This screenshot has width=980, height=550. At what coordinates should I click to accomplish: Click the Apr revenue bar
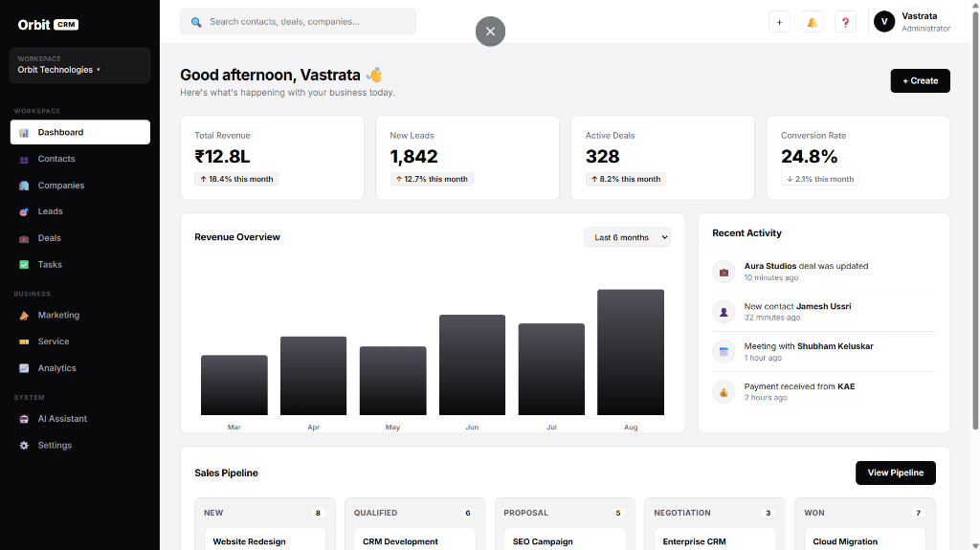pos(313,376)
